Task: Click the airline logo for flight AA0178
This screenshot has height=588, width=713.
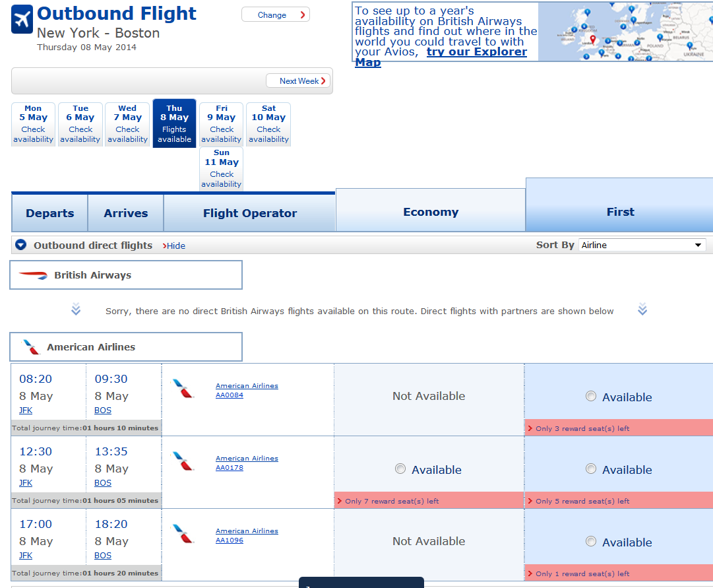Action: point(183,461)
